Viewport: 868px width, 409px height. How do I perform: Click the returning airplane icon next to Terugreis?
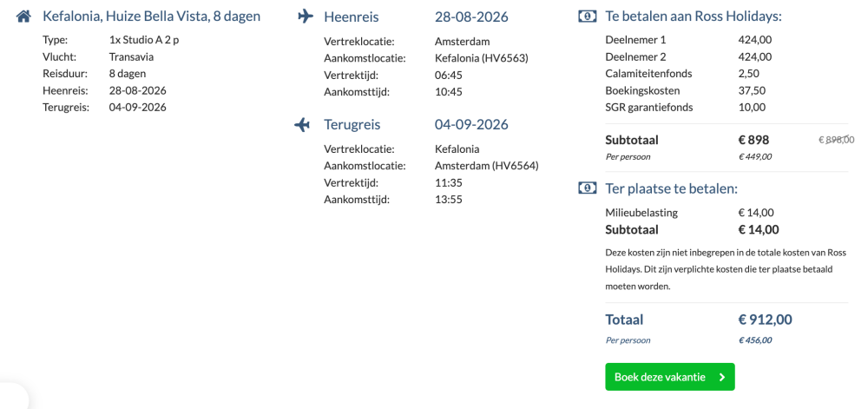(302, 125)
